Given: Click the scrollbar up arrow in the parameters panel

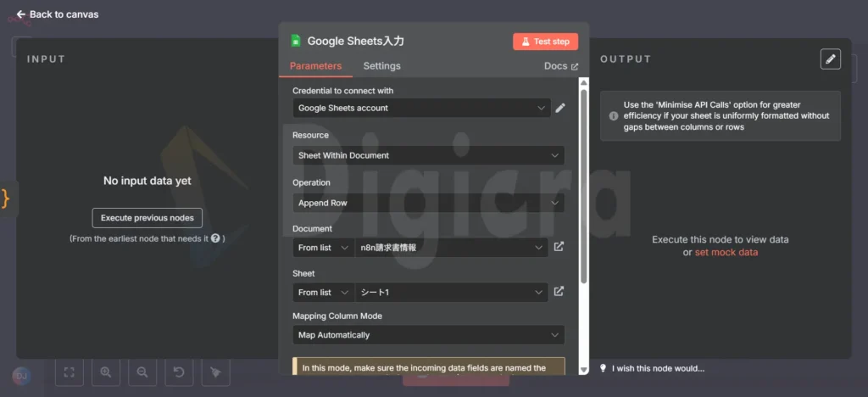Looking at the screenshot, I should pos(583,82).
